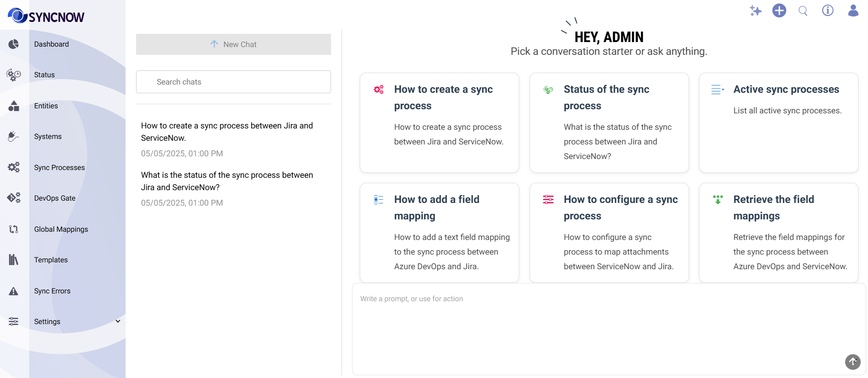Image resolution: width=868 pixels, height=378 pixels.
Task: Open chat 'How to create a sync process between Jira'
Action: pos(227,132)
